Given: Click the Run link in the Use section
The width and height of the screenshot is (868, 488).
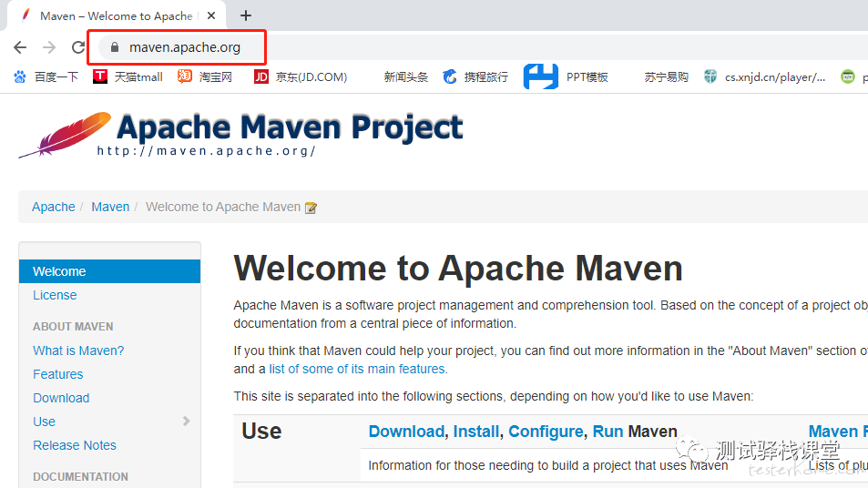Looking at the screenshot, I should pyautogui.click(x=608, y=432).
